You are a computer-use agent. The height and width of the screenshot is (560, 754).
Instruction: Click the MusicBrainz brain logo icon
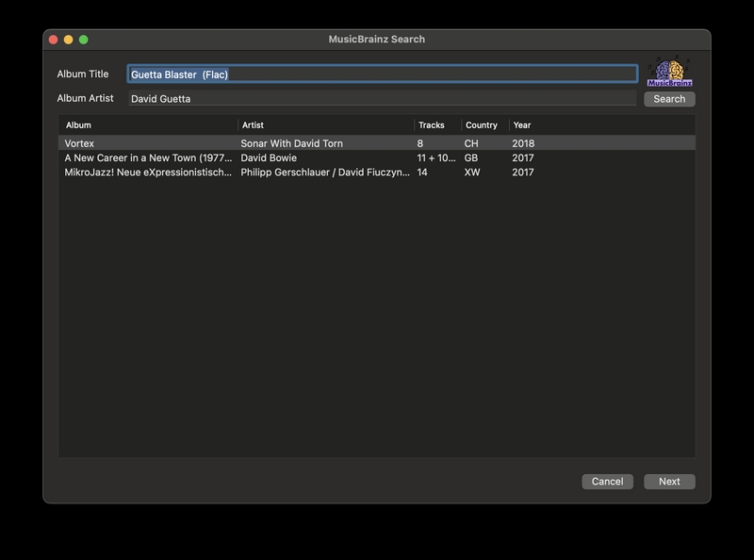pyautogui.click(x=669, y=72)
